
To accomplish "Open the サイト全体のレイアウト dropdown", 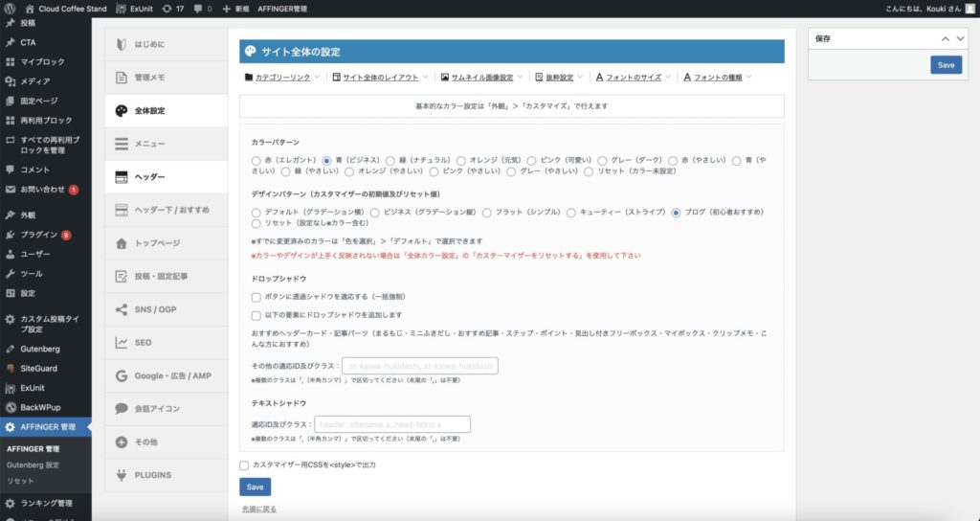I will point(380,78).
